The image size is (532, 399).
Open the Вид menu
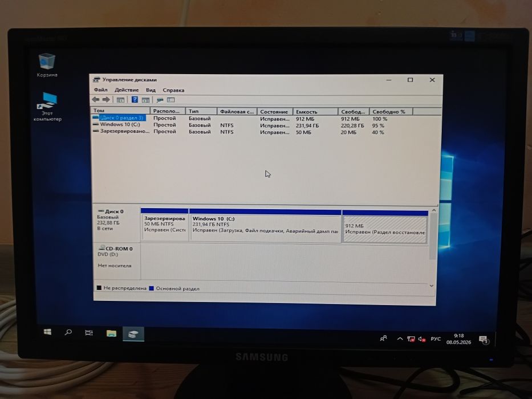click(151, 90)
